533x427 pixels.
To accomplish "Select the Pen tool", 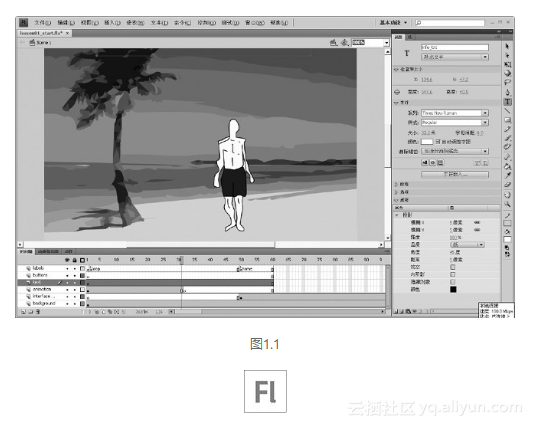I will coord(507,92).
